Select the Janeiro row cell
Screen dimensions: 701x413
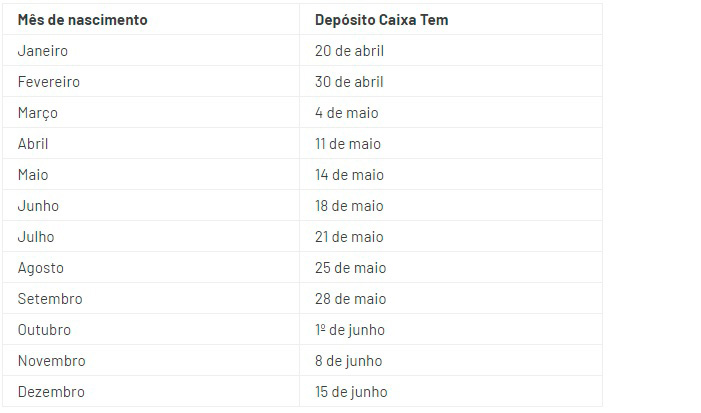point(151,51)
